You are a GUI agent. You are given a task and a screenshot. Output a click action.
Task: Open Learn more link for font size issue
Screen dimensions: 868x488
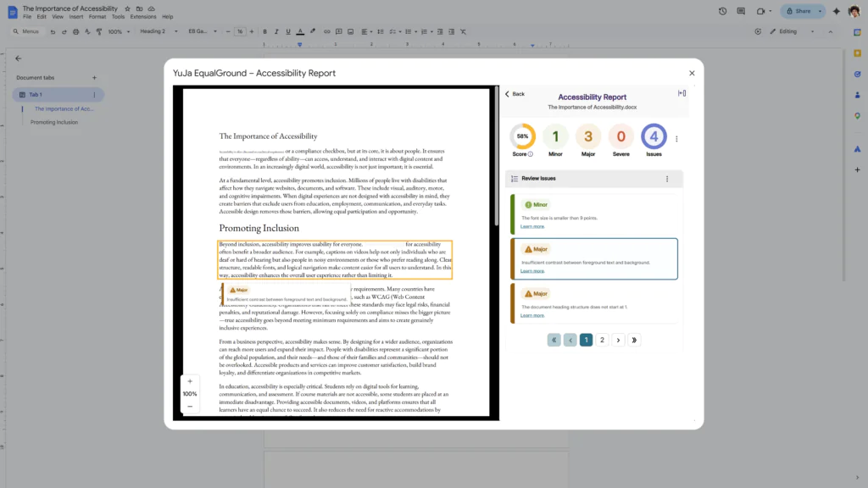pyautogui.click(x=532, y=226)
